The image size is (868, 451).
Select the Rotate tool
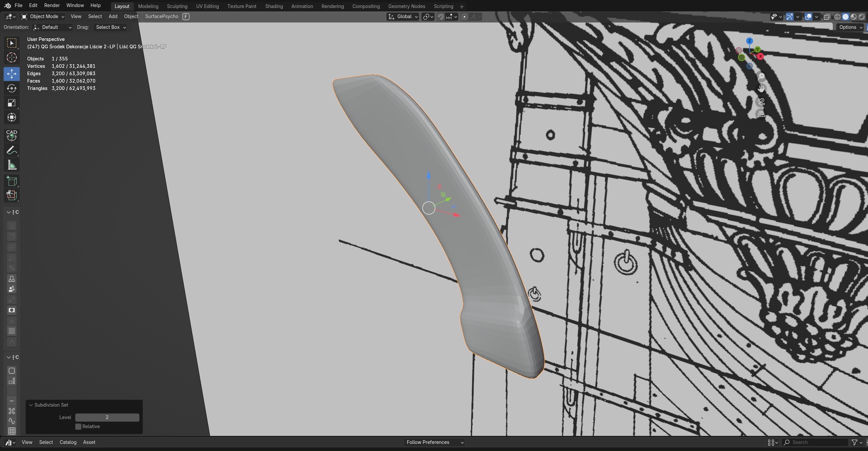click(x=11, y=88)
